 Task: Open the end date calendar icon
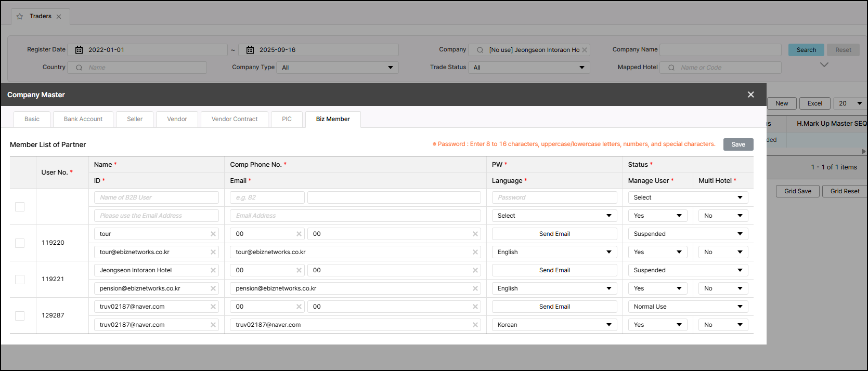250,50
